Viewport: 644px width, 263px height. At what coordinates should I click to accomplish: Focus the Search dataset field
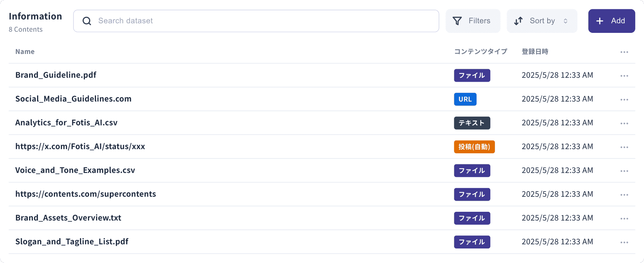point(256,21)
